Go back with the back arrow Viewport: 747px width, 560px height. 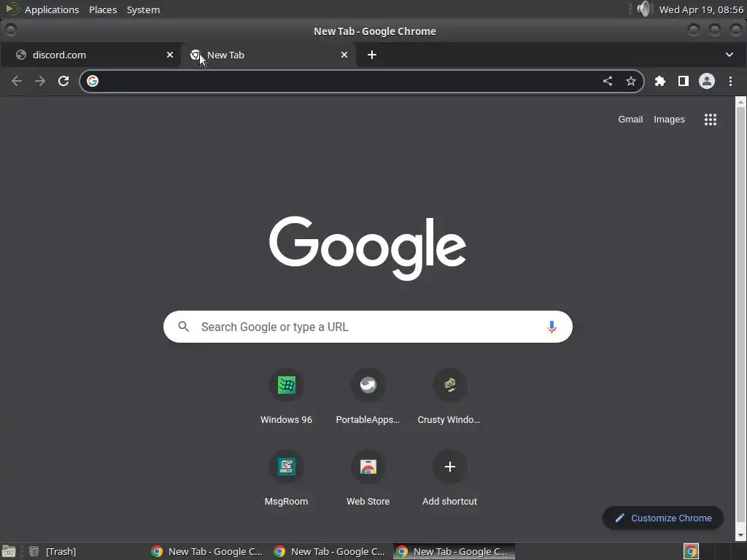[x=17, y=81]
